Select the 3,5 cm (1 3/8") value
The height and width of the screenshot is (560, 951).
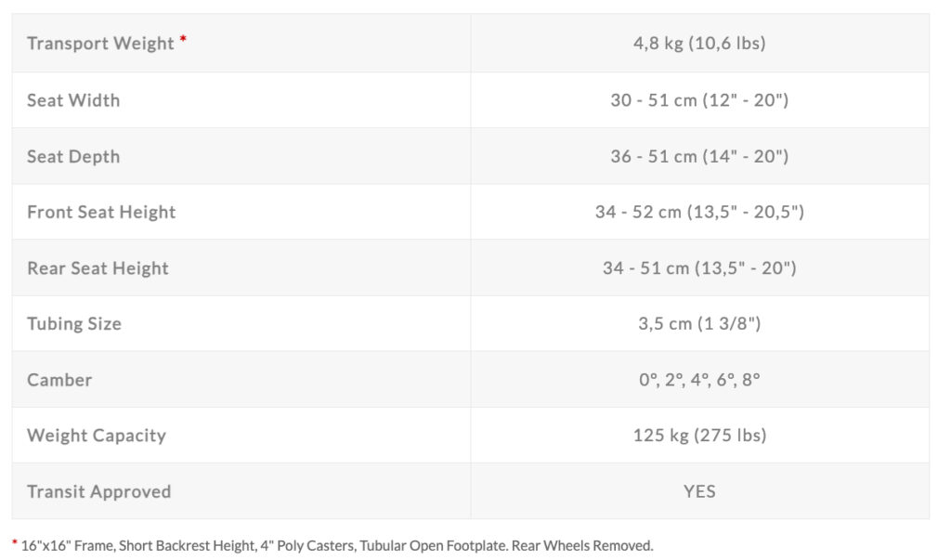(x=699, y=324)
